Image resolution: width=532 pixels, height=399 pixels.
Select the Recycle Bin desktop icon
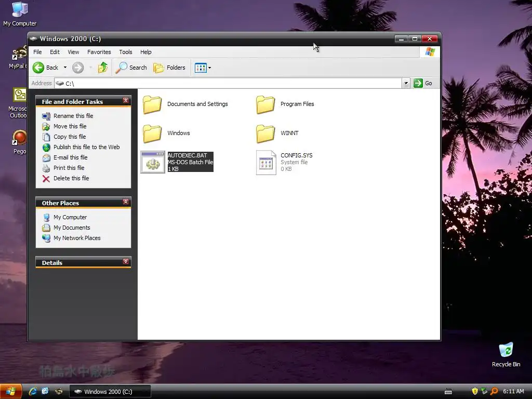[x=506, y=355]
